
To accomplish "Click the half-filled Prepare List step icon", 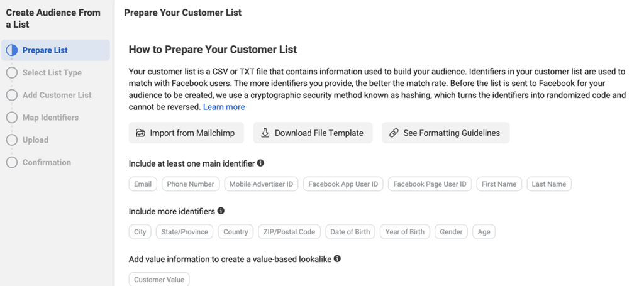I will point(12,50).
